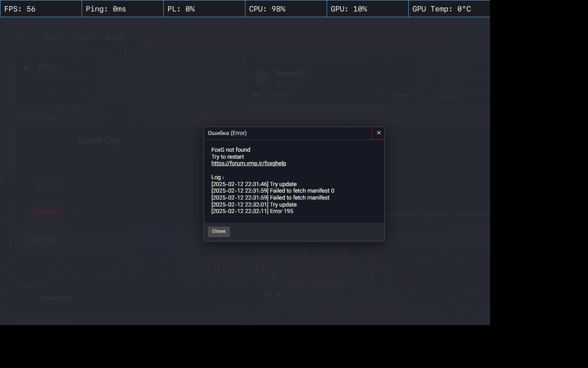Open the VMP.ir navigation item
Viewport: 588px width, 368px height.
pos(49,39)
